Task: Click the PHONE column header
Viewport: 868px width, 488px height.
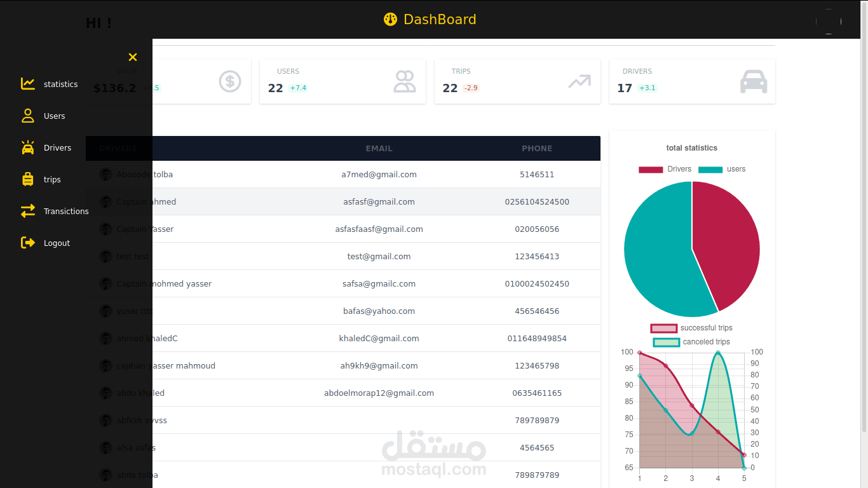Action: click(537, 149)
